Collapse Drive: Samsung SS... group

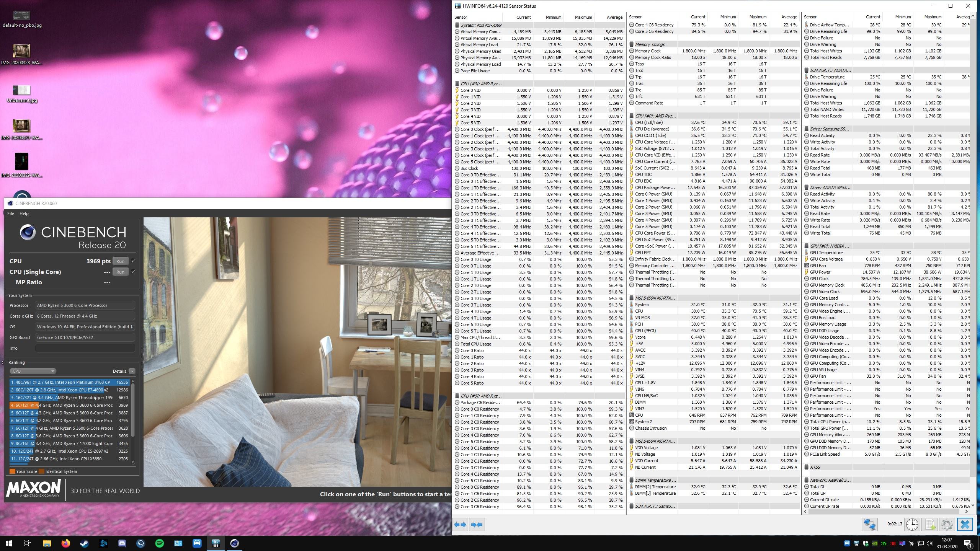829,129
